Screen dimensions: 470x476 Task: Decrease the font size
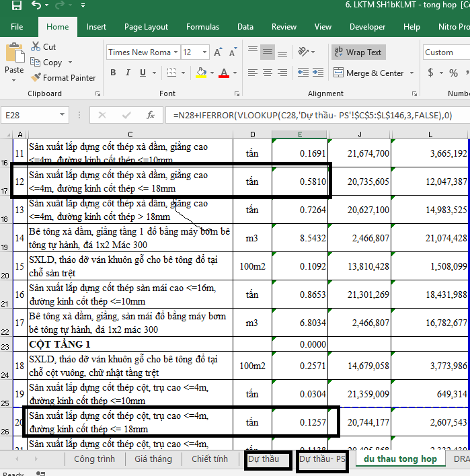coord(233,52)
